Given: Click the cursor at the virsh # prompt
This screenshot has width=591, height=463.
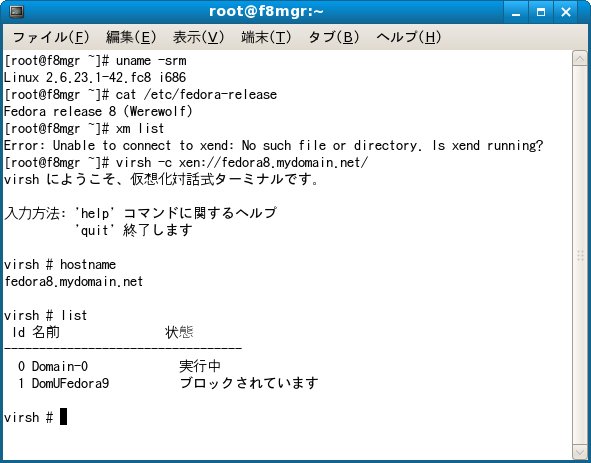Looking at the screenshot, I should point(63,417).
